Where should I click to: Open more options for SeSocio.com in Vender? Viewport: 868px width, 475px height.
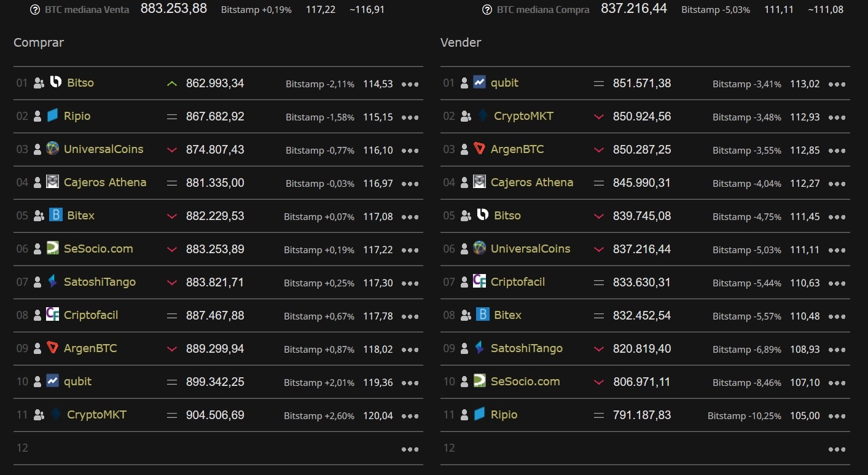pyautogui.click(x=837, y=383)
